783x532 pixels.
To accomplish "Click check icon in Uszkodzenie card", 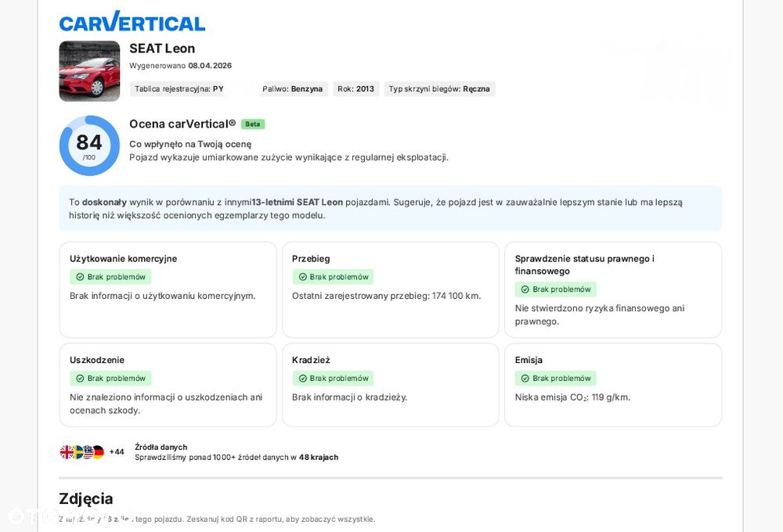I will coord(80,379).
